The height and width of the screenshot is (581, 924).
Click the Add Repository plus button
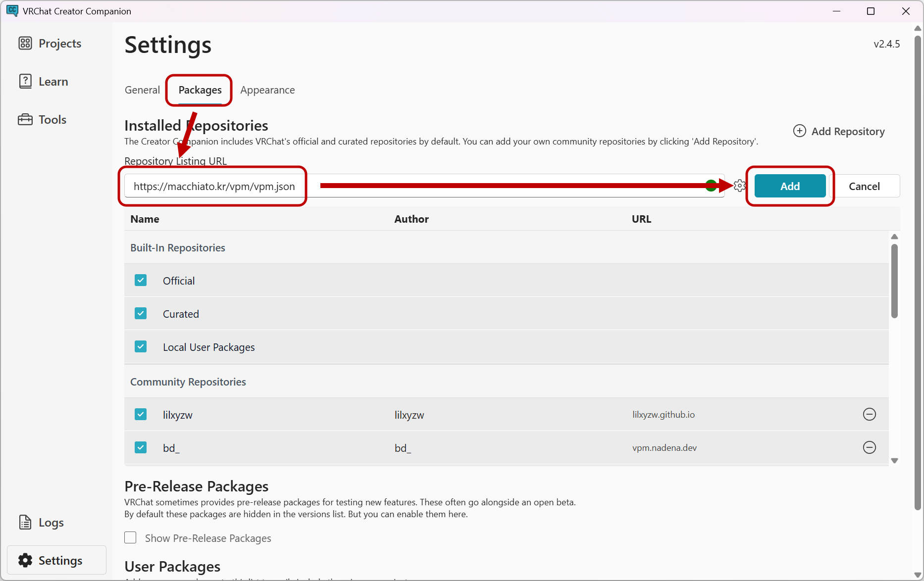coord(839,131)
